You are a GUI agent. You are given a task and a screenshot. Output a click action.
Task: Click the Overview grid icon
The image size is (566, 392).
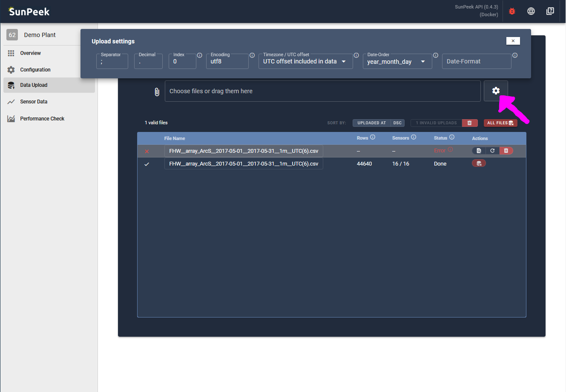11,53
